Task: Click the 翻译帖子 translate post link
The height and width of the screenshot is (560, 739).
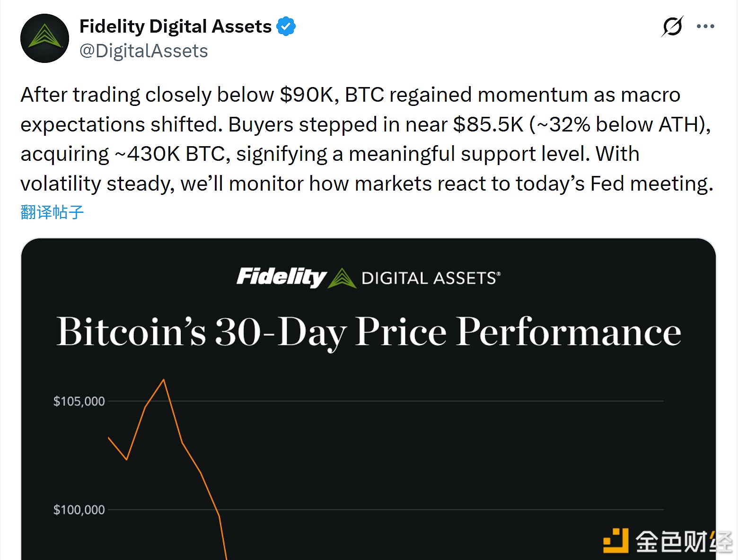Action: click(x=52, y=212)
